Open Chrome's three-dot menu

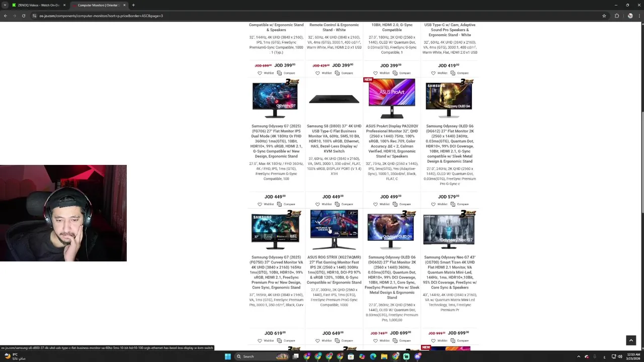pyautogui.click(x=639, y=16)
